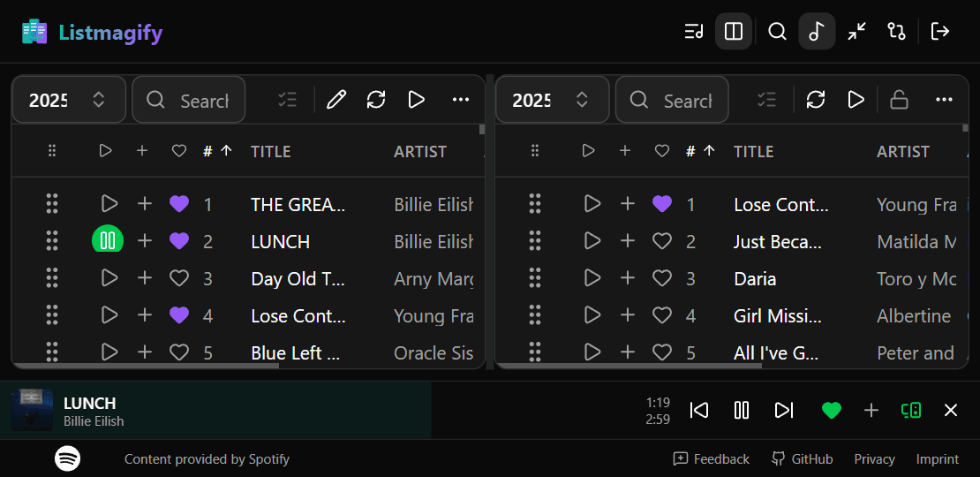Click the search icon in top toolbar
980x477 pixels.
(777, 32)
